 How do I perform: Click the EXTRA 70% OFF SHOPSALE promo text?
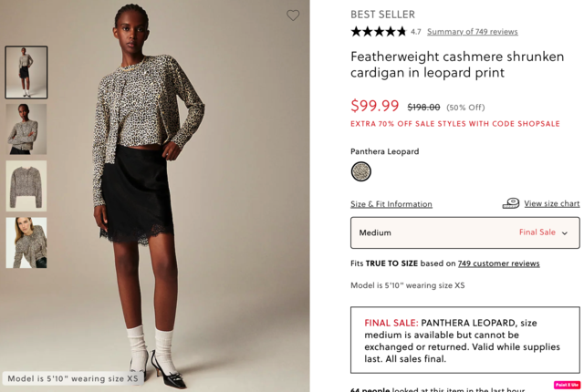[x=455, y=124]
